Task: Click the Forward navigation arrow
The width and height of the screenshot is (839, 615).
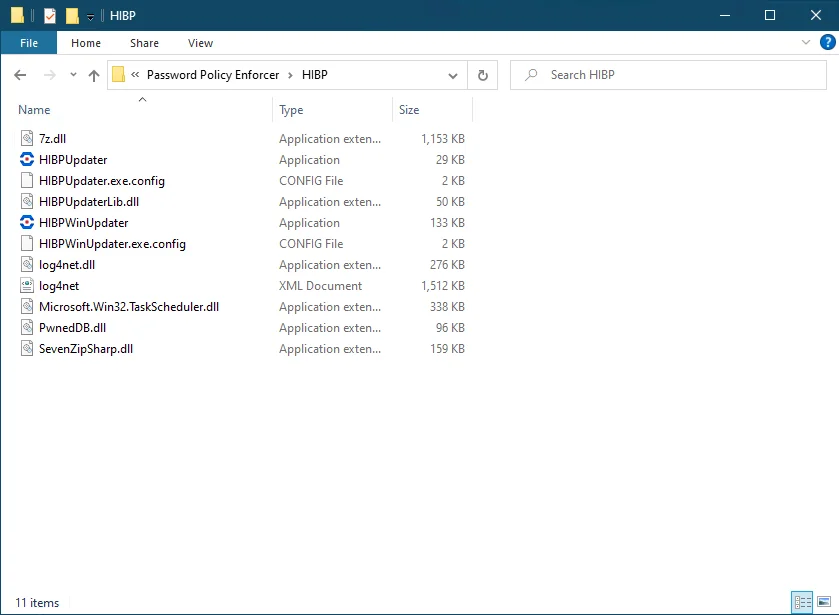Action: coord(50,75)
